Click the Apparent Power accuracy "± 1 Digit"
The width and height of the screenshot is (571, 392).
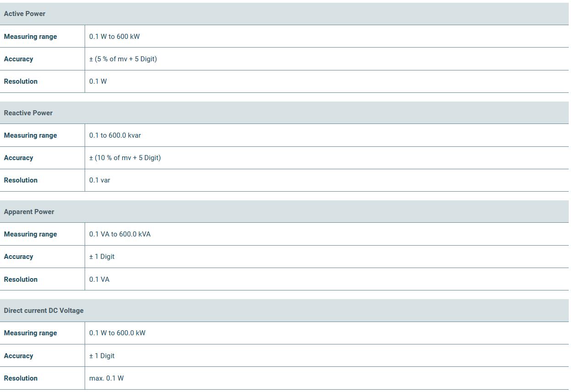pyautogui.click(x=102, y=257)
